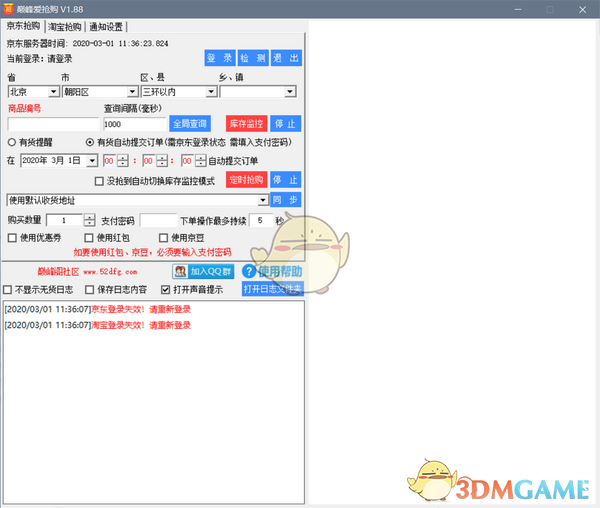Close the 巅峰爱抢购 window
Viewport: 600px width, 508px height.
(x=582, y=9)
